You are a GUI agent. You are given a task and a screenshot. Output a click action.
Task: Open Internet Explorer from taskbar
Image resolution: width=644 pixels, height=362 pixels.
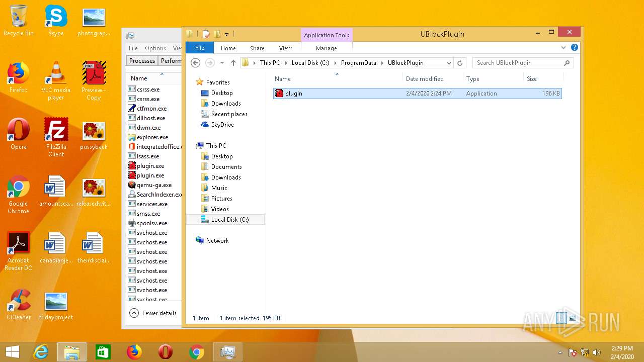point(41,352)
